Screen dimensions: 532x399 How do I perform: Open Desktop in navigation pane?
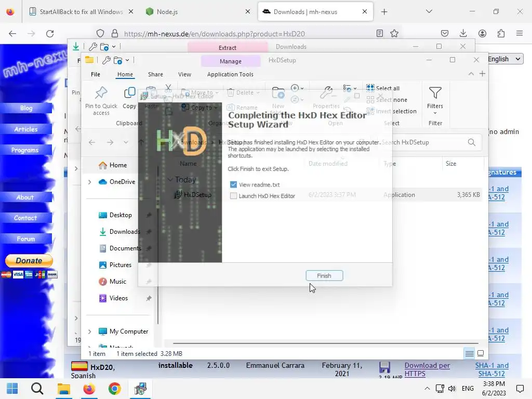point(115,215)
